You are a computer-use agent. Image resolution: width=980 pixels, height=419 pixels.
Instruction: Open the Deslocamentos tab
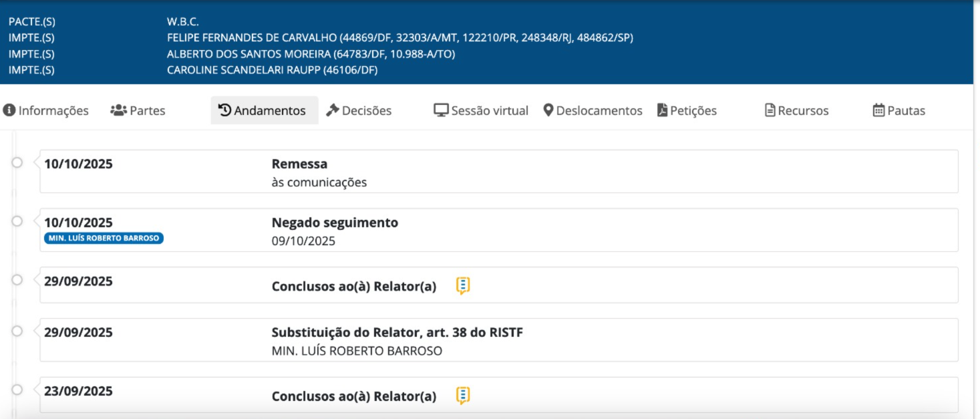pyautogui.click(x=593, y=111)
